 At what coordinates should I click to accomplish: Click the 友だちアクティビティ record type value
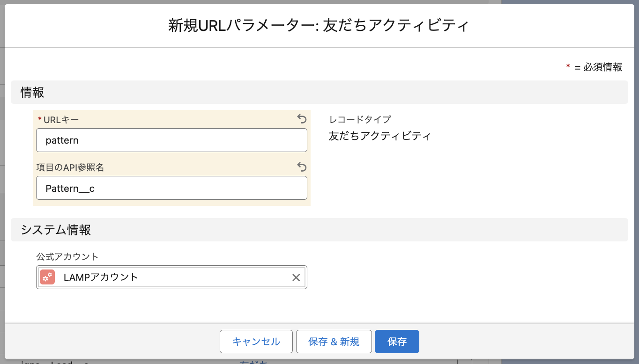coord(379,136)
